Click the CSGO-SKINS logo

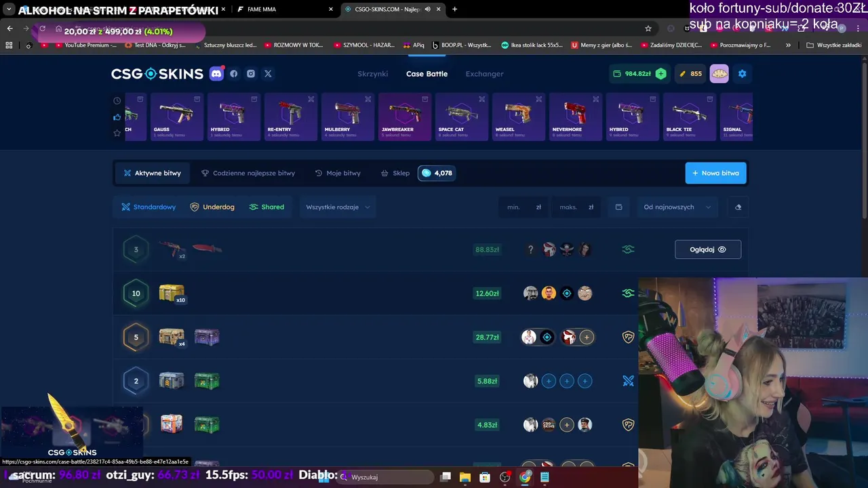pyautogui.click(x=157, y=74)
